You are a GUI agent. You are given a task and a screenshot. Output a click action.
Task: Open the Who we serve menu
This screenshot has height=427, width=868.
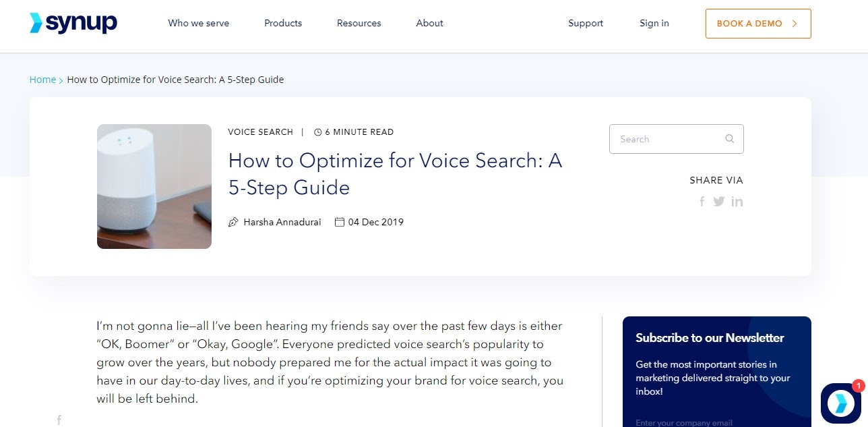pos(198,23)
